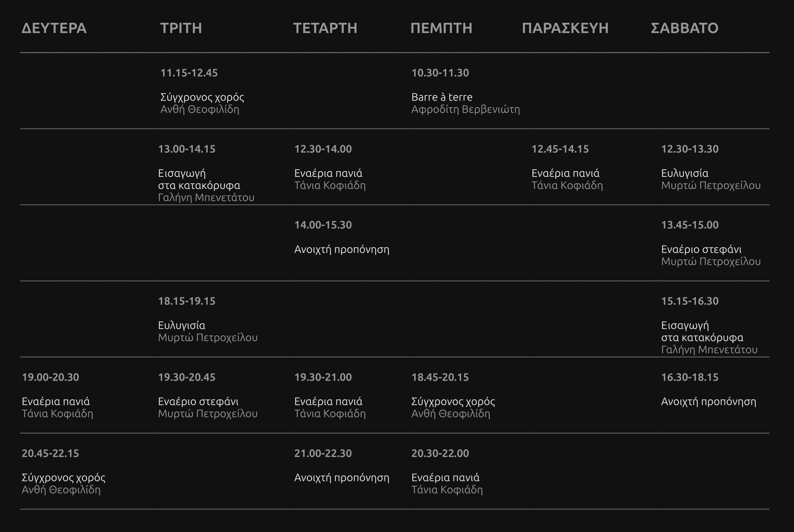794x532 pixels.
Task: Open Wednesday 14.00-15.30 Ανοιχτή προπόνηση
Action: (x=341, y=250)
